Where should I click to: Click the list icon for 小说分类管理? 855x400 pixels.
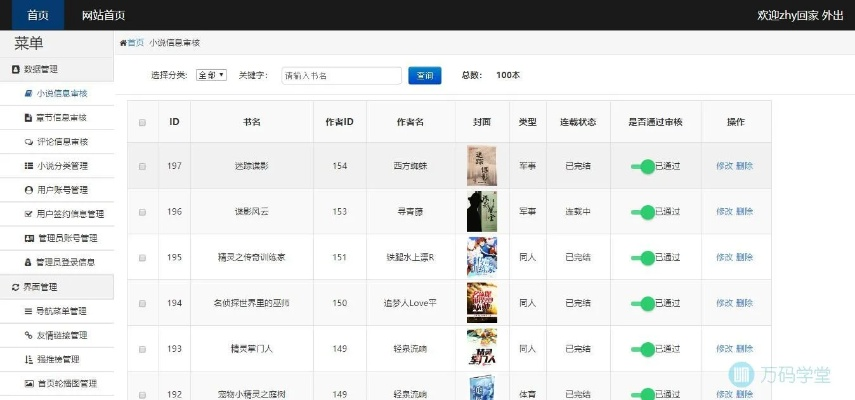coord(28,166)
